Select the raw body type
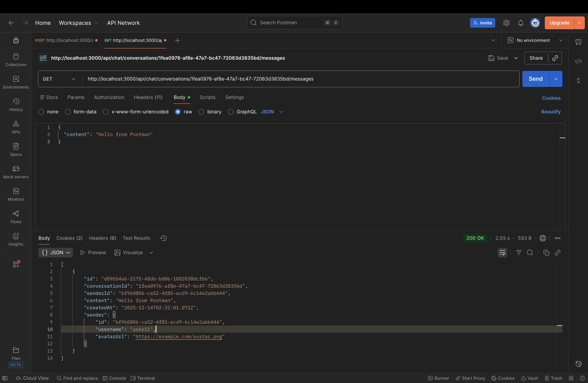The height and width of the screenshot is (383, 588). [x=184, y=112]
